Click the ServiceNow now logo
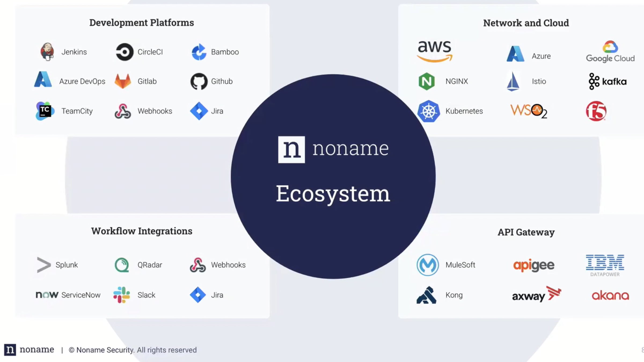The image size is (644, 362). [47, 295]
